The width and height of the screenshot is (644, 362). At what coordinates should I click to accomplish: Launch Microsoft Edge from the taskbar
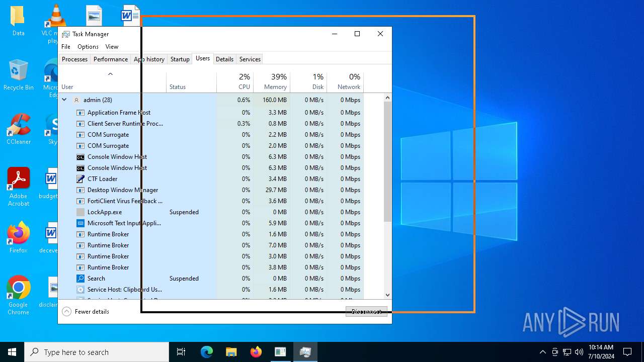pos(207,352)
